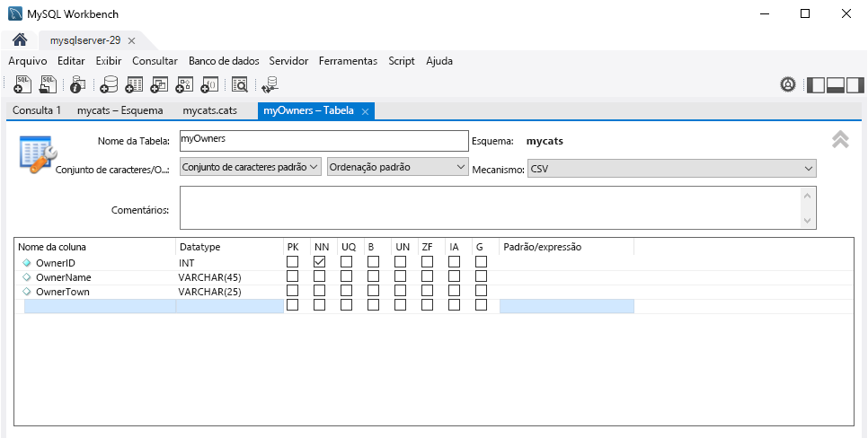Viewport: 868px width, 438px height.
Task: Click the Comentários text area
Action: point(491,207)
